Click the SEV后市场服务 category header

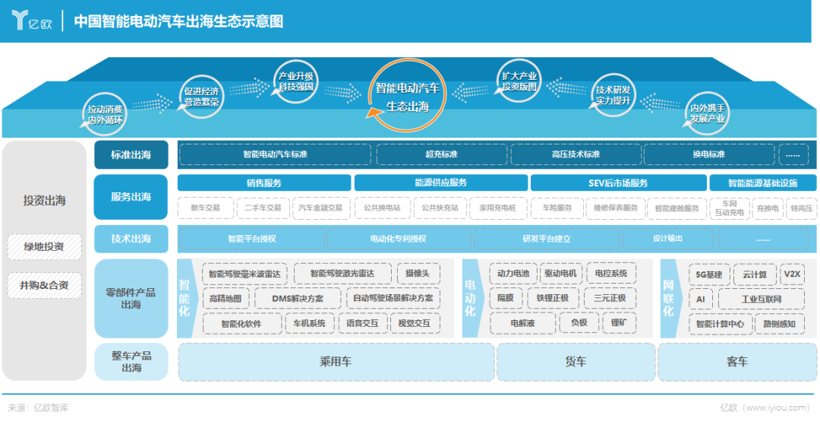[x=617, y=183]
